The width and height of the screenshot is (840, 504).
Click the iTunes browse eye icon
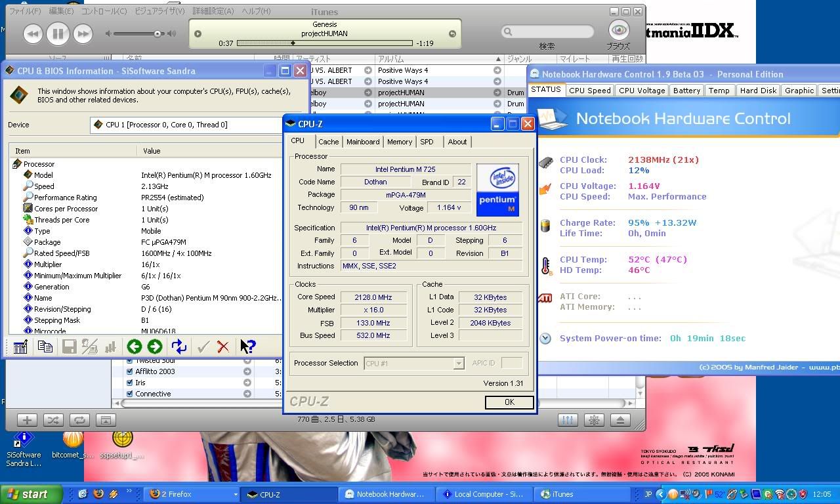click(618, 30)
